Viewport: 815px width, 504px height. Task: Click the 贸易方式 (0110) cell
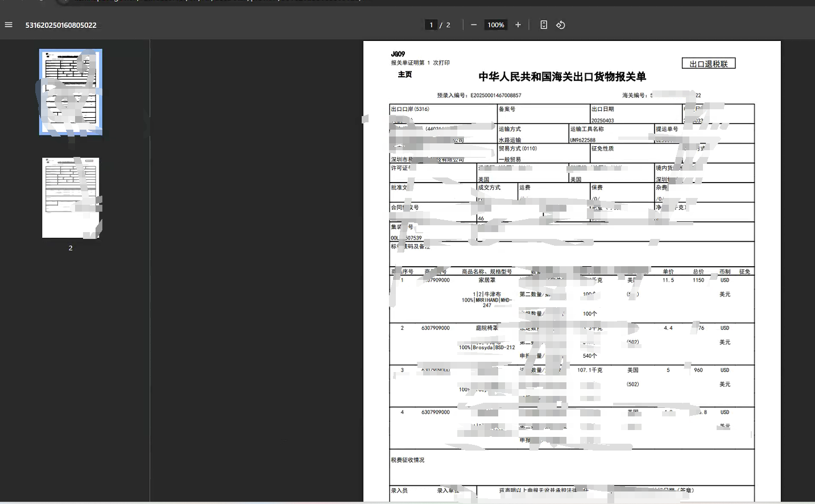coord(518,149)
